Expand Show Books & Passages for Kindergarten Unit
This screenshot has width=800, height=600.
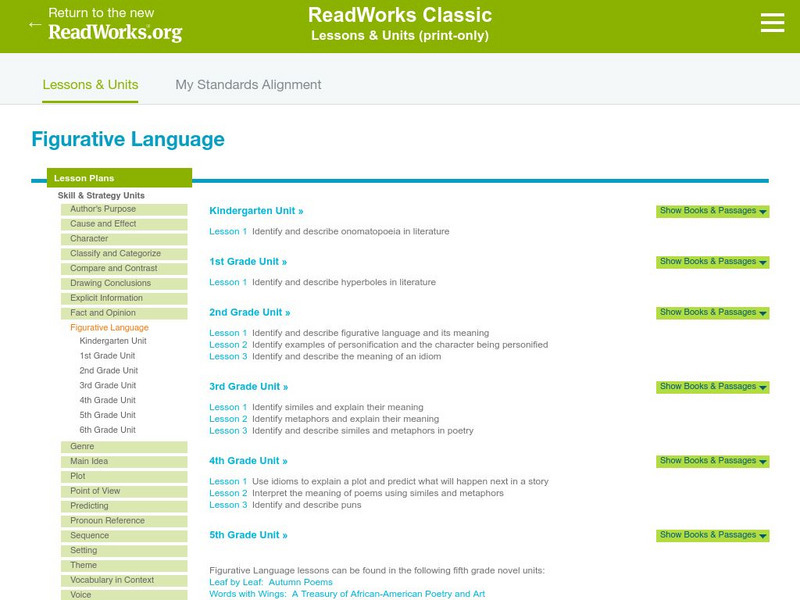click(x=713, y=211)
